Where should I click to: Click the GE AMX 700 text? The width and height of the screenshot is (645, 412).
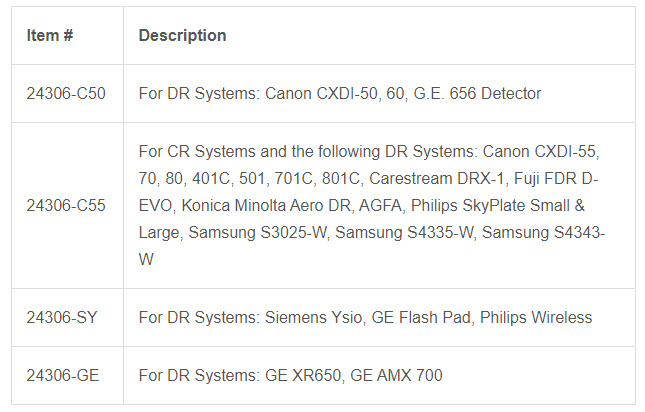point(397,375)
